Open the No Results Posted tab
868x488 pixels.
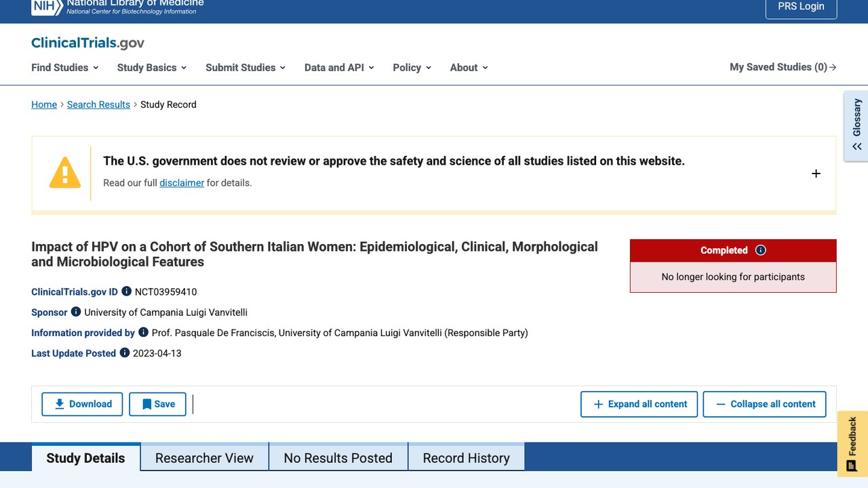pos(338,457)
